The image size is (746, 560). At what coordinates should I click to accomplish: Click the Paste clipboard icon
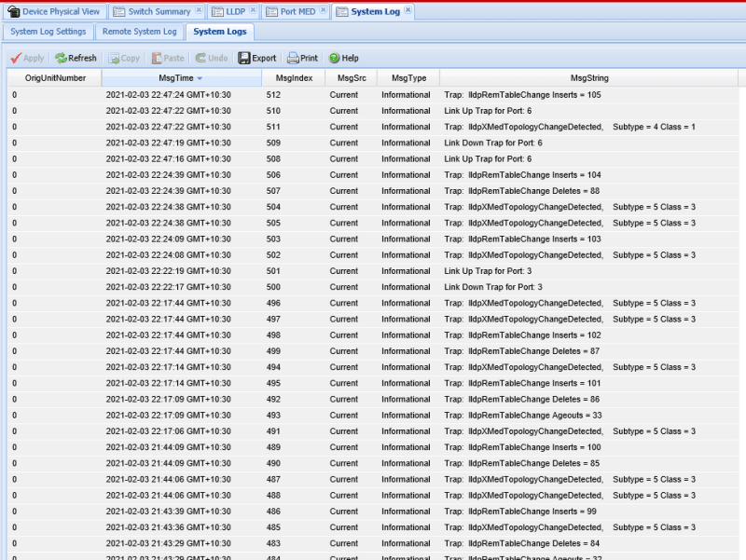pyautogui.click(x=157, y=58)
